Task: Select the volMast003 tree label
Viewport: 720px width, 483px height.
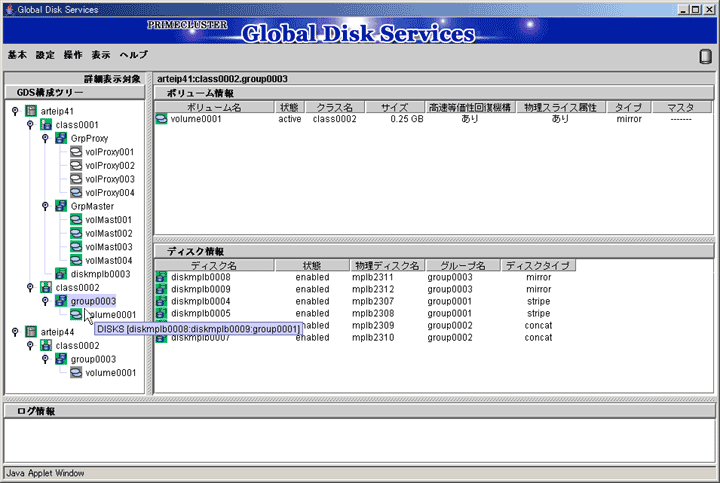Action: pyautogui.click(x=109, y=247)
